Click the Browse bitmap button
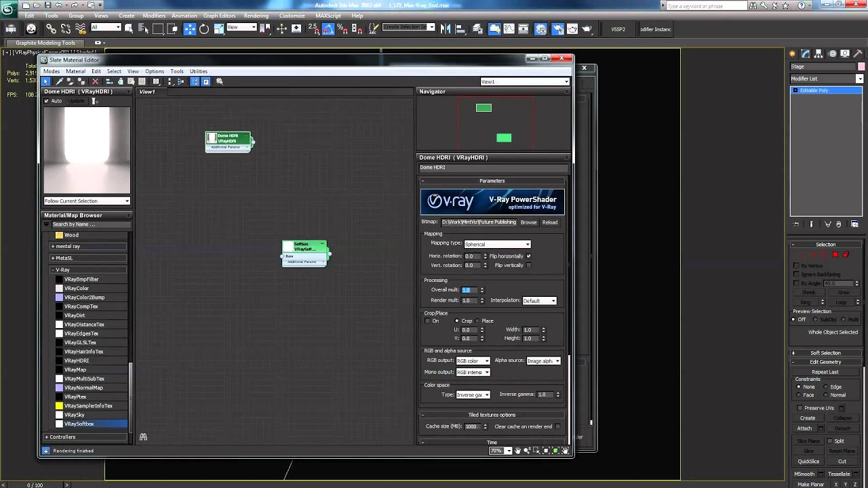868x488 pixels. [529, 222]
